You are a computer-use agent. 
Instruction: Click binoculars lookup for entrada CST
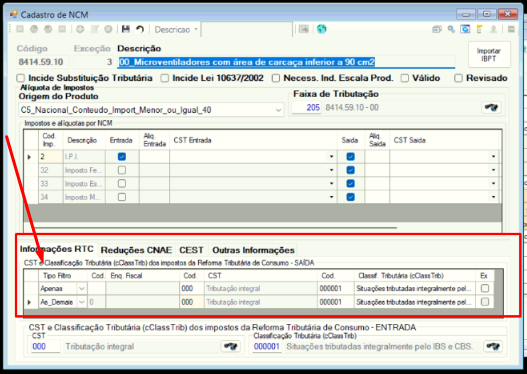[x=231, y=346]
